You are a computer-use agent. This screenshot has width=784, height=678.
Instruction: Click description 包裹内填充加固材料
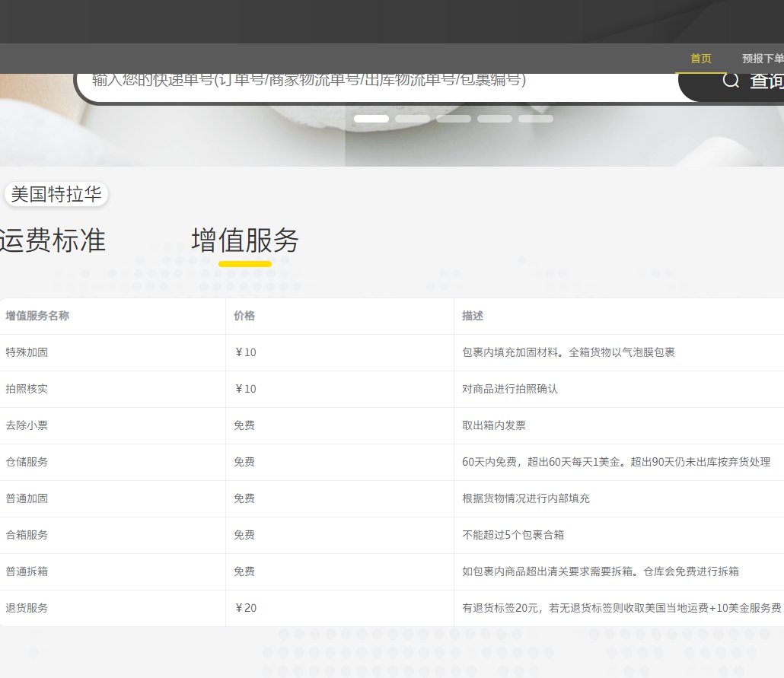569,352
